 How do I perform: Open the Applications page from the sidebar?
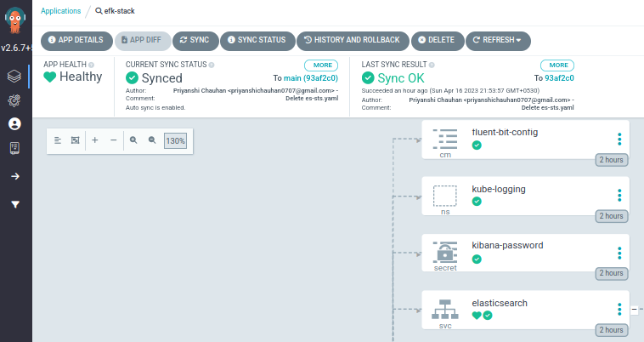tap(14, 76)
